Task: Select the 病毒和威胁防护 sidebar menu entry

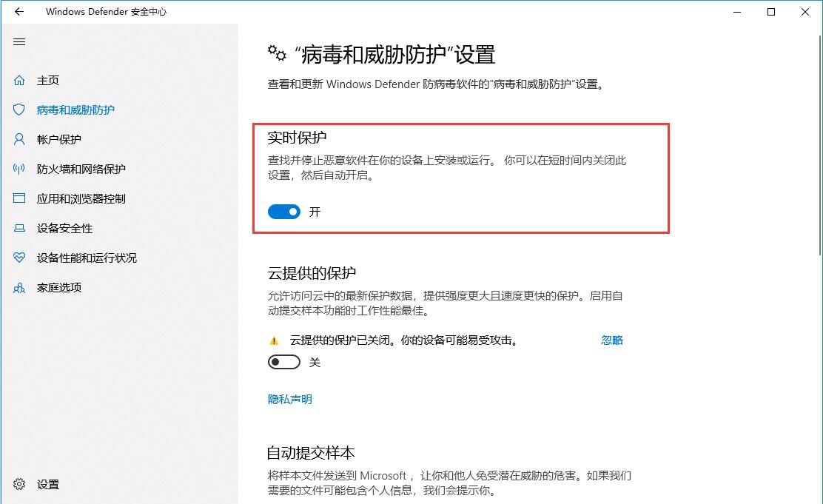Action: click(76, 110)
